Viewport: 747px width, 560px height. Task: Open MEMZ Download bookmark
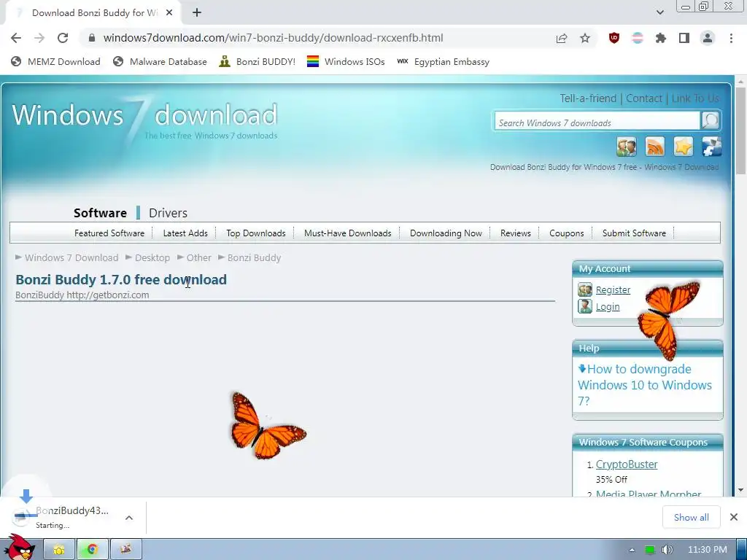click(x=55, y=61)
